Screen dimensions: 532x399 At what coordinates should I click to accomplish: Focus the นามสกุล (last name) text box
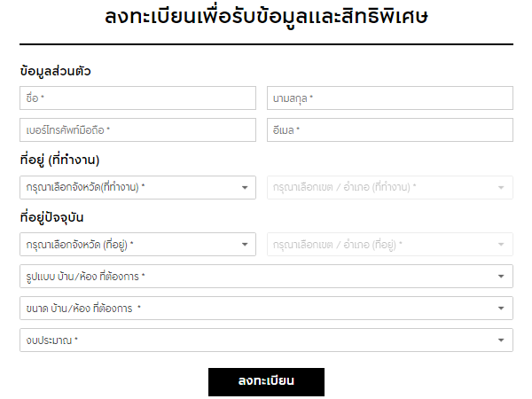[390, 98]
